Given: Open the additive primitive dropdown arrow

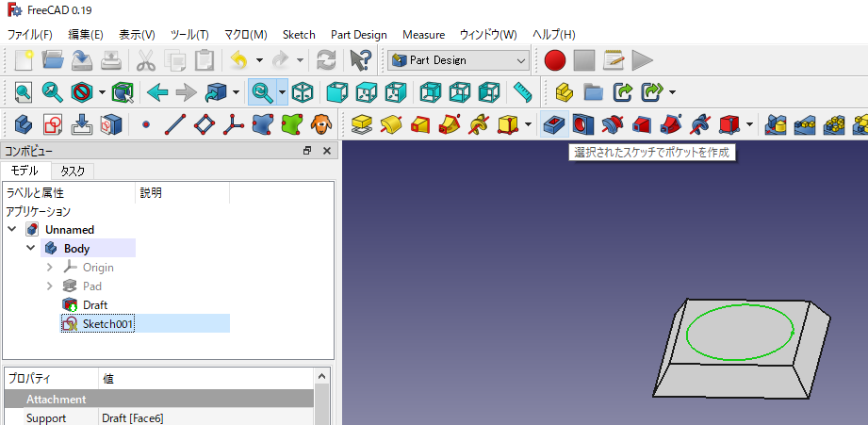Looking at the screenshot, I should (x=528, y=124).
